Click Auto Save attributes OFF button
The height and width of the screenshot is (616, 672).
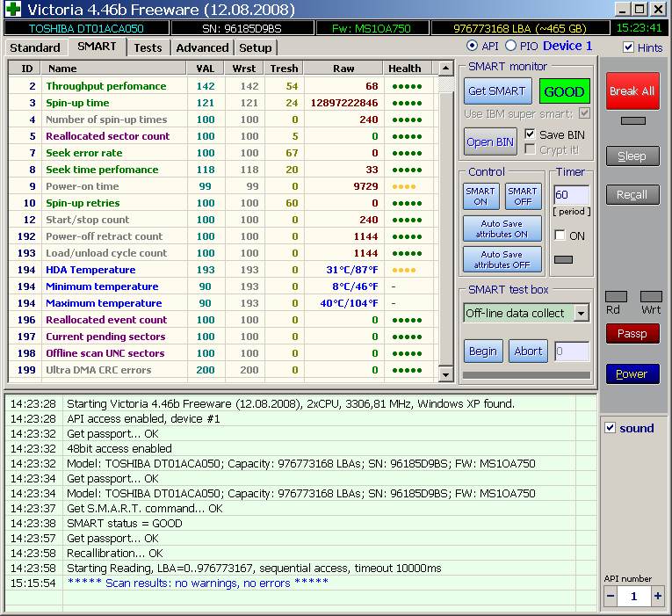(x=502, y=259)
